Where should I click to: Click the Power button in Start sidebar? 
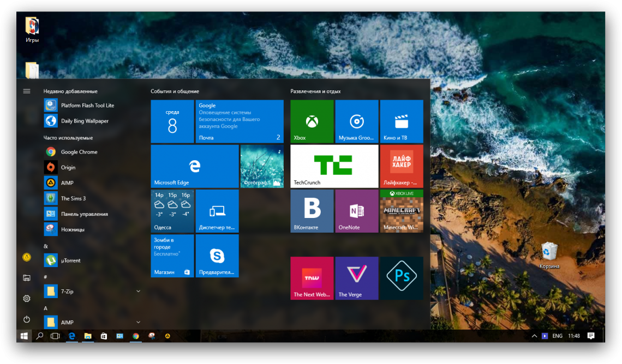tap(26, 319)
